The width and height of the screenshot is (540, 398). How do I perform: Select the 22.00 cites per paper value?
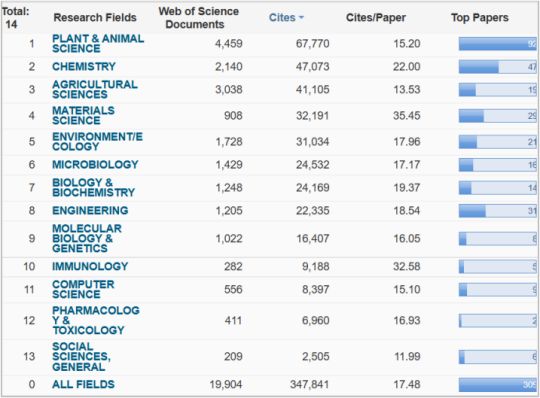407,66
